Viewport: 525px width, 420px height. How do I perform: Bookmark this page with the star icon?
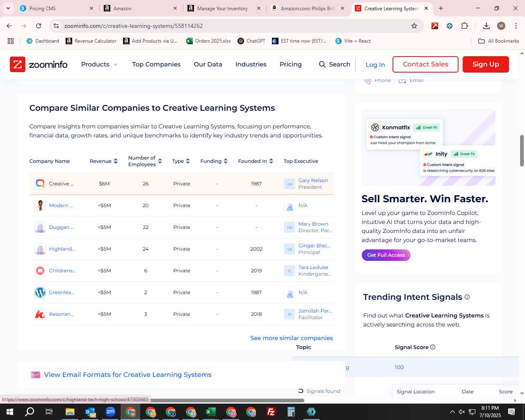[414, 26]
